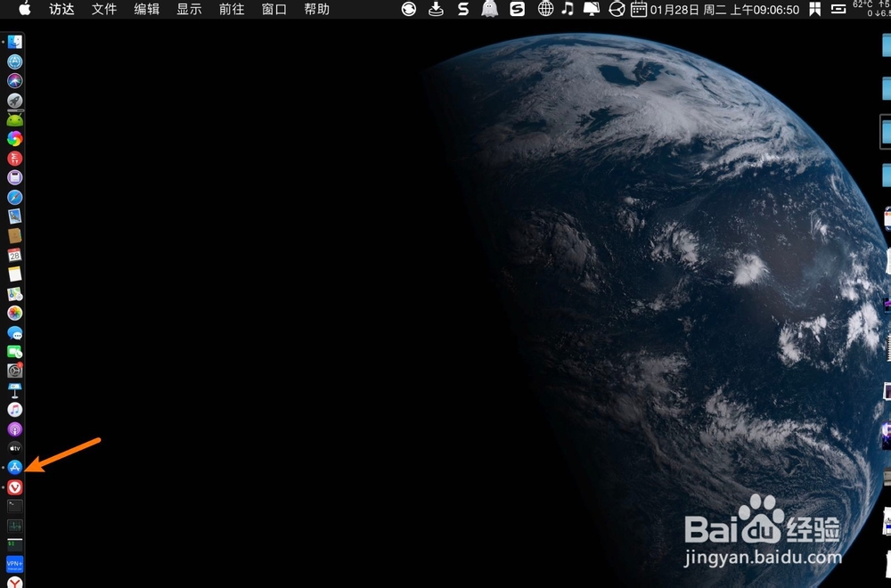Open the Apple TV app
The image size is (891, 588).
click(15, 448)
